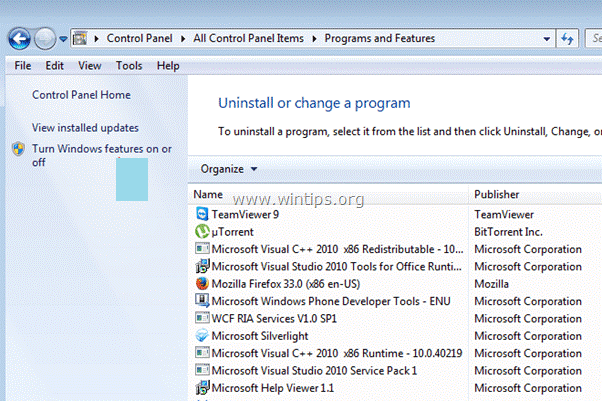Expand the recent pages dropdown arrow
Screen dimensions: 602x401
pos(63,40)
